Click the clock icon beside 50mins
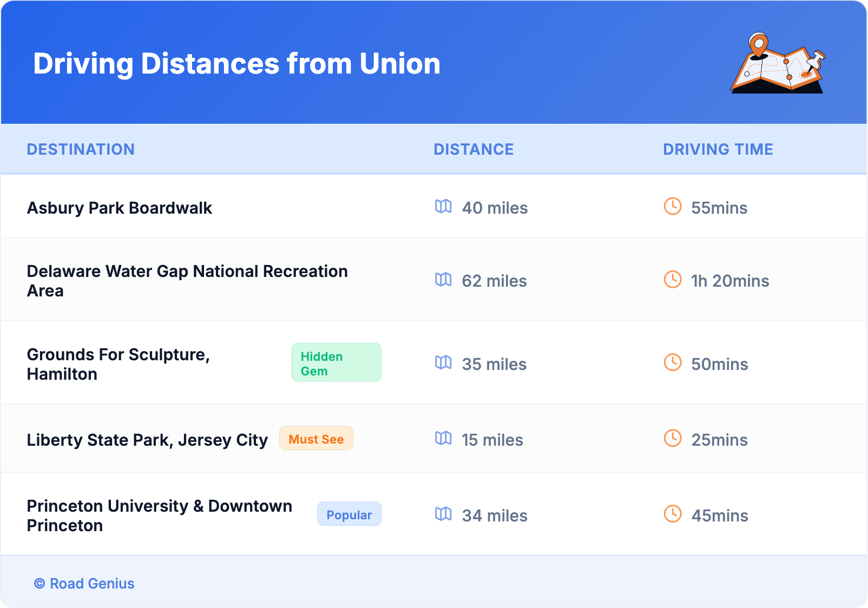868x608 pixels. click(x=673, y=363)
